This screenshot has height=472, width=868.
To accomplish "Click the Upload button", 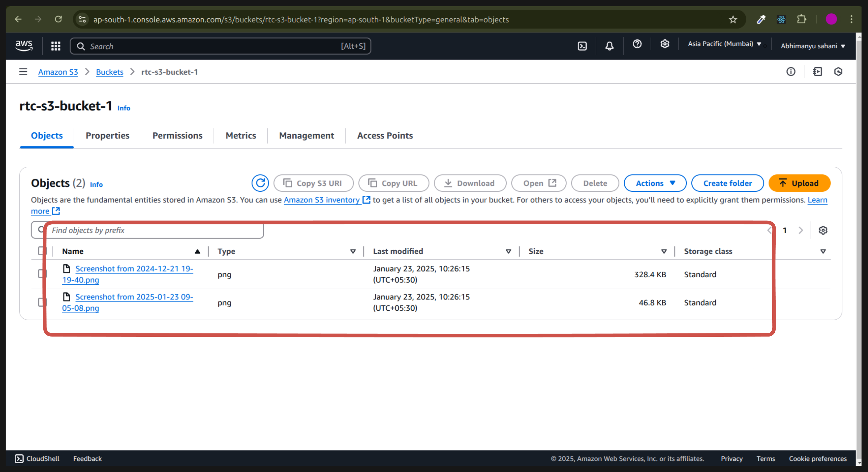I will pos(799,183).
